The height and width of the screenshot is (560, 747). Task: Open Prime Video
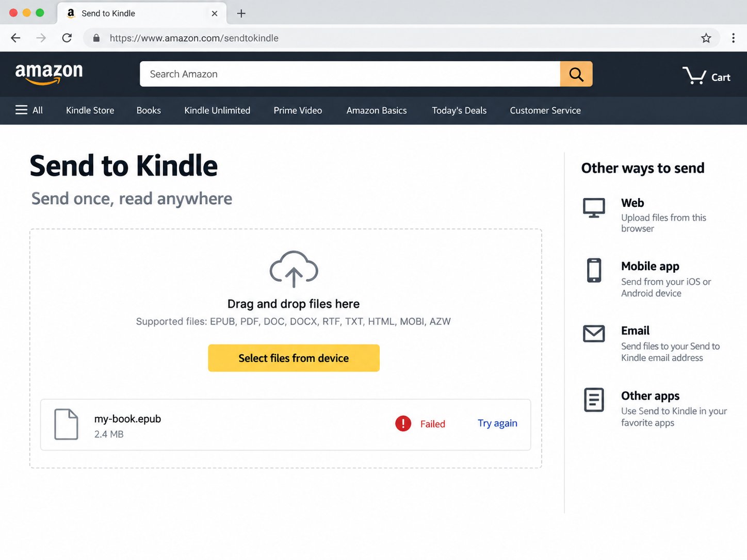click(x=298, y=110)
